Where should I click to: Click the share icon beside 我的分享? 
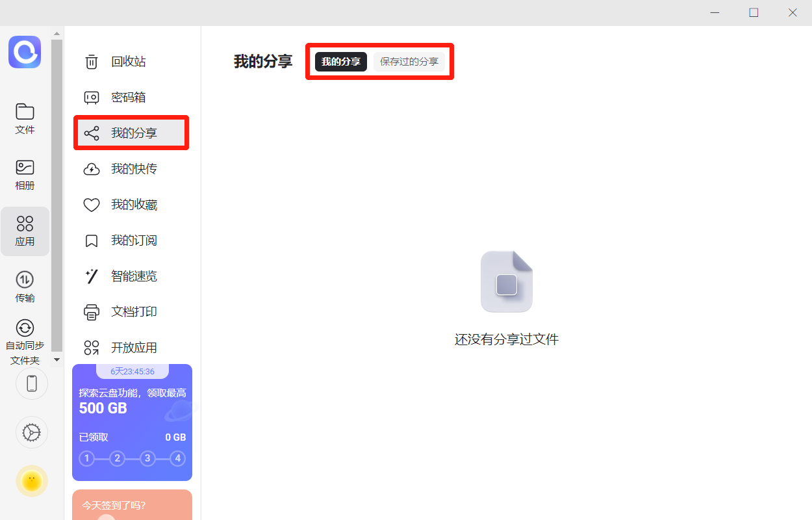coord(92,134)
